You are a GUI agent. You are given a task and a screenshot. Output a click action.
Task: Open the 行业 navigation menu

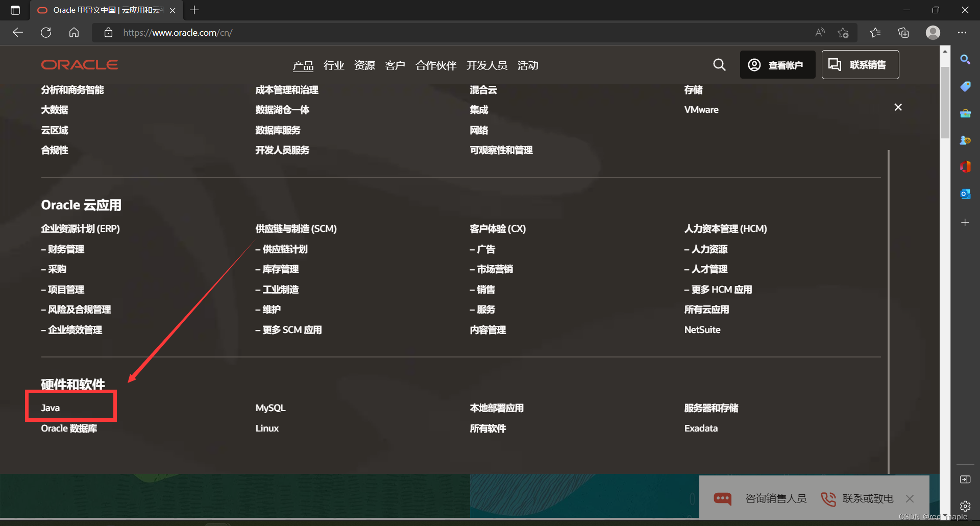[x=334, y=65]
